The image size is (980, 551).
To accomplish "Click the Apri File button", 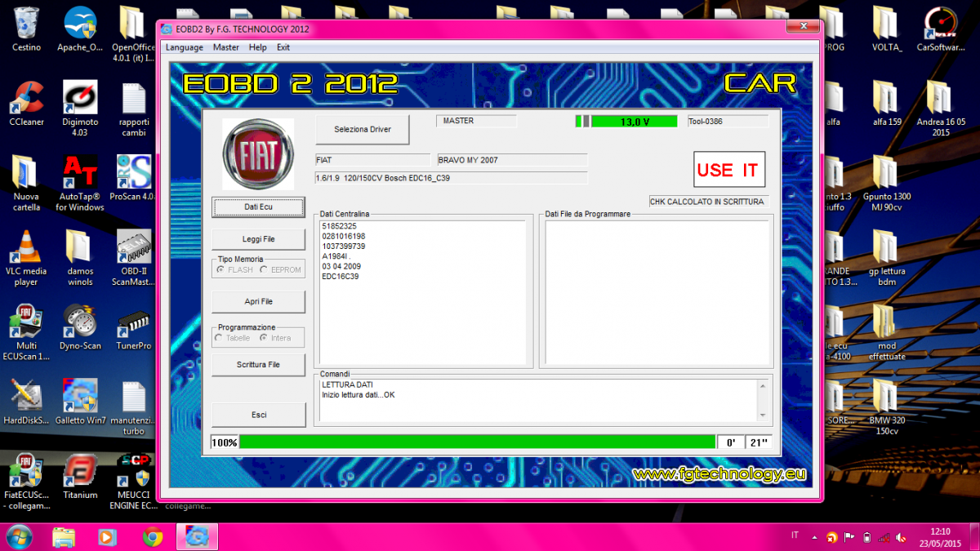I will click(x=259, y=302).
